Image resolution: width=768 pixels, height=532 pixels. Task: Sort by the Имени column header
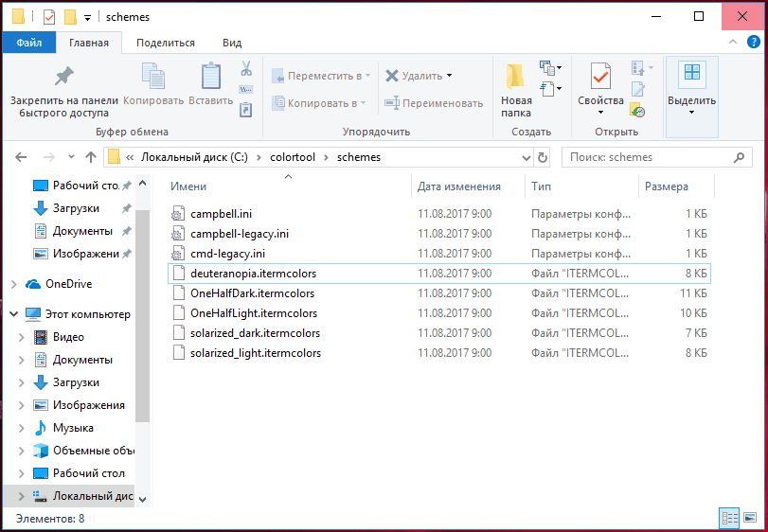(x=289, y=186)
